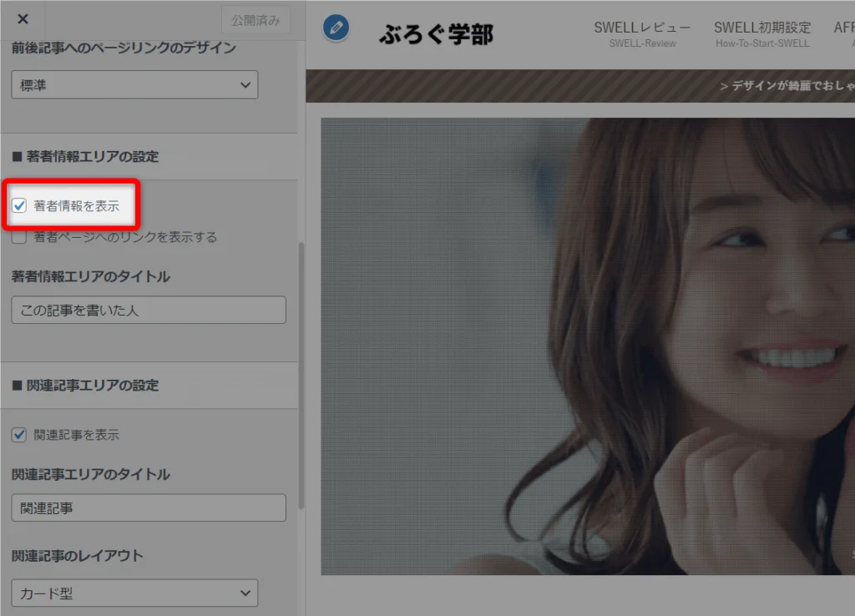Close the customizer panel with the X icon
The image size is (855, 616).
click(23, 20)
